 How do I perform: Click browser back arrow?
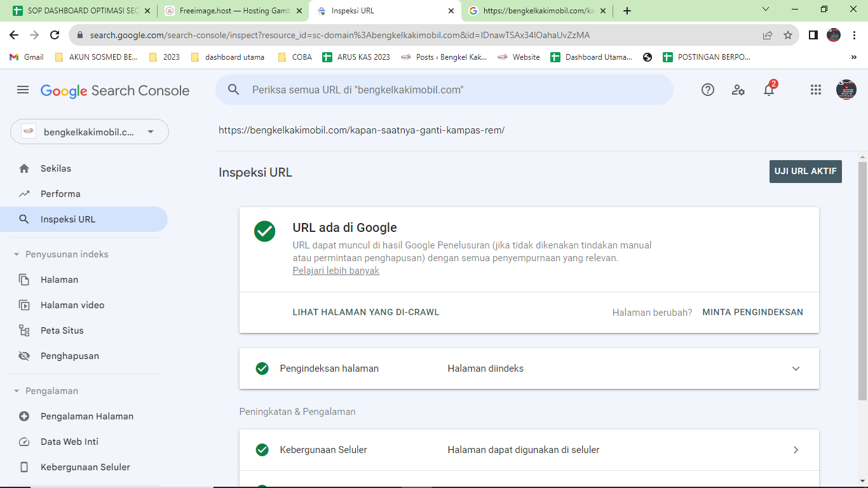(14, 35)
